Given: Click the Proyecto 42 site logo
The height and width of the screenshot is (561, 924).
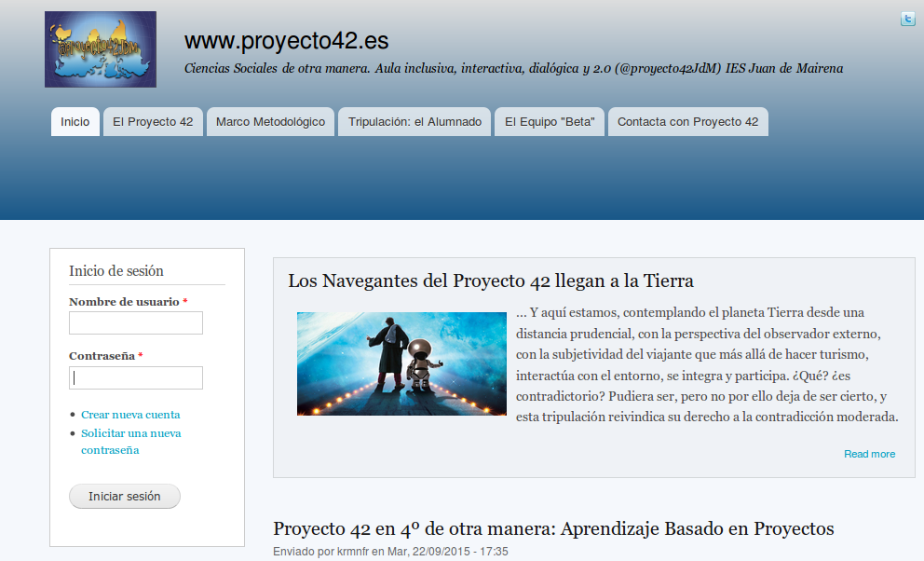Looking at the screenshot, I should pos(101,49).
